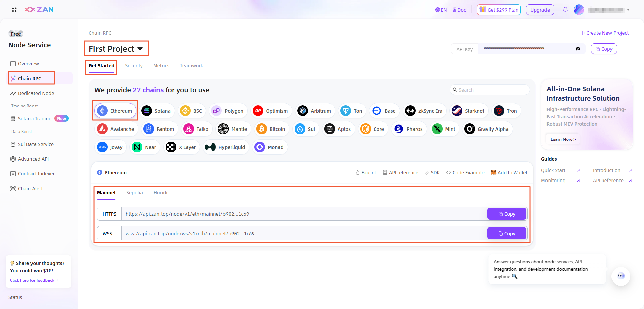Copy the WSS endpoint URL

tap(507, 234)
